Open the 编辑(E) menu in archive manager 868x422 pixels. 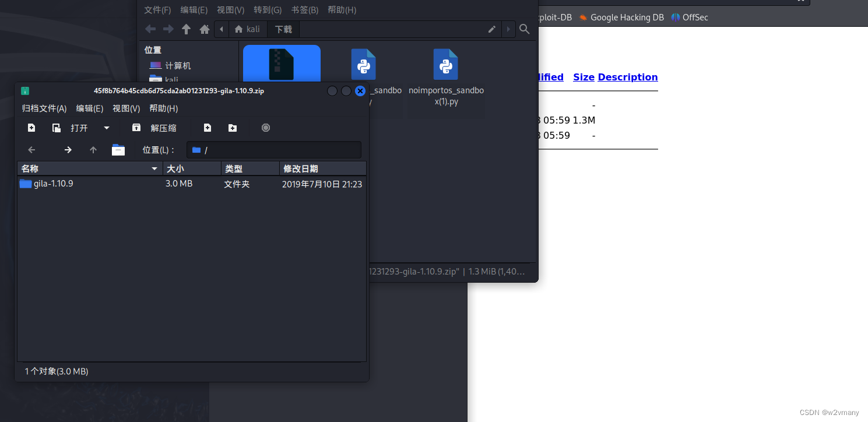click(x=90, y=108)
